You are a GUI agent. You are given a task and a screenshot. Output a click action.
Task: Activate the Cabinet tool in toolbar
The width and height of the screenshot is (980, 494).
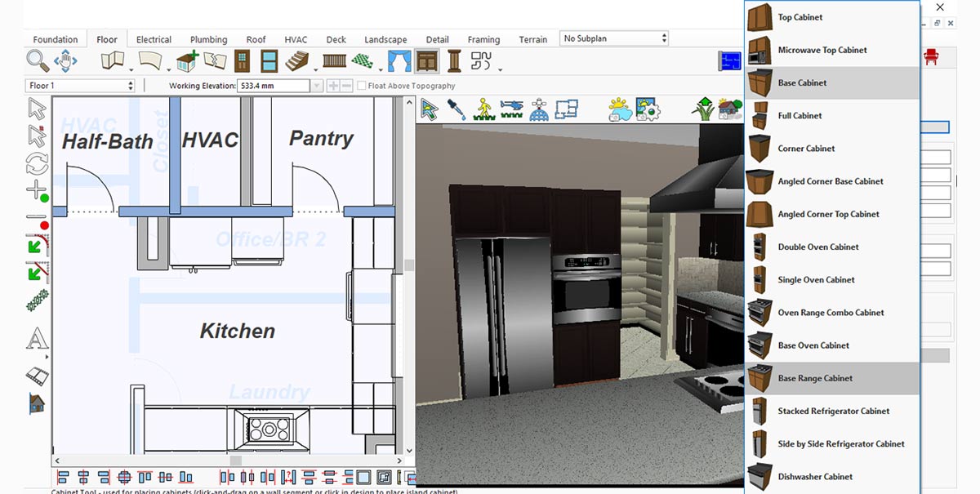(426, 61)
